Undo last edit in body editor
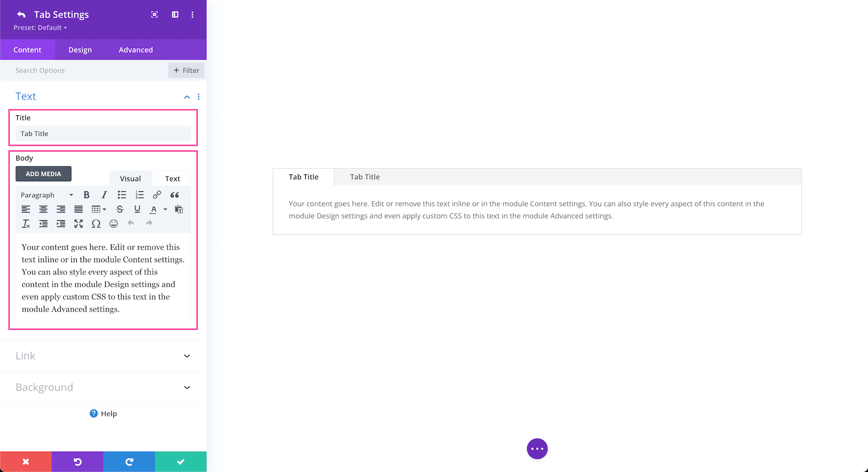This screenshot has width=868, height=472. tap(131, 223)
